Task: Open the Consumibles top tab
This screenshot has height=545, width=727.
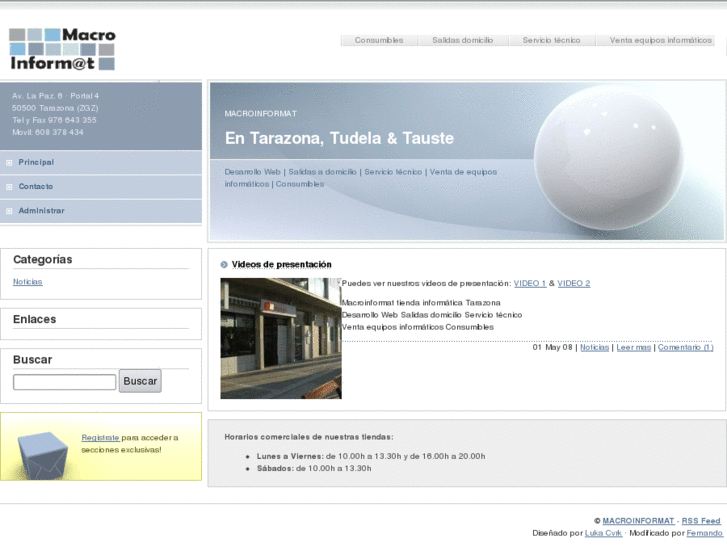Action: [x=379, y=40]
